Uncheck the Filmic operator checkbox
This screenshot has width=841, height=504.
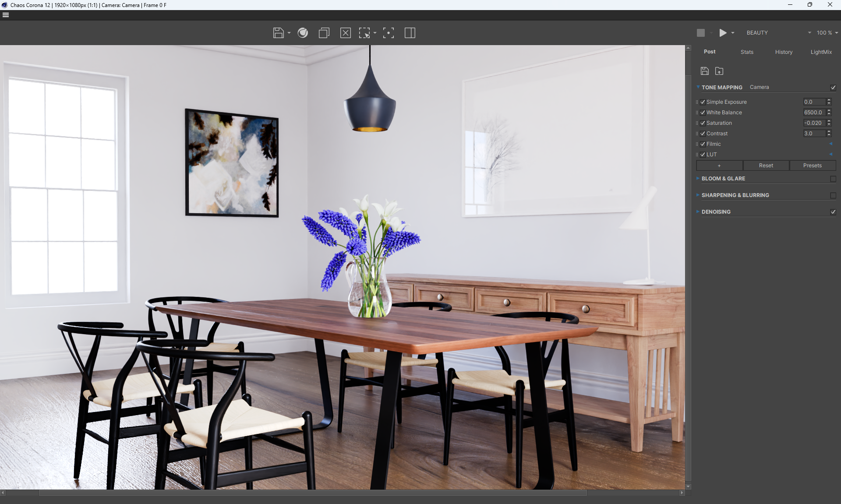(703, 144)
